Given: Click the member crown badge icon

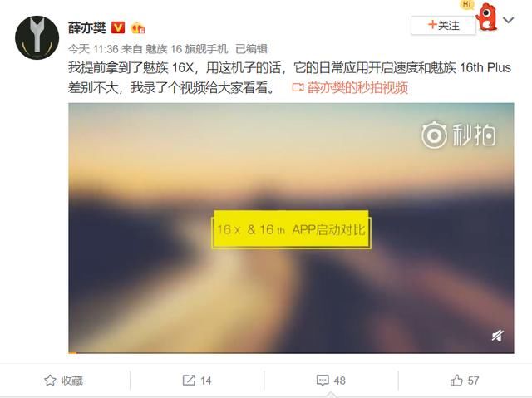Looking at the screenshot, I should pos(138,27).
